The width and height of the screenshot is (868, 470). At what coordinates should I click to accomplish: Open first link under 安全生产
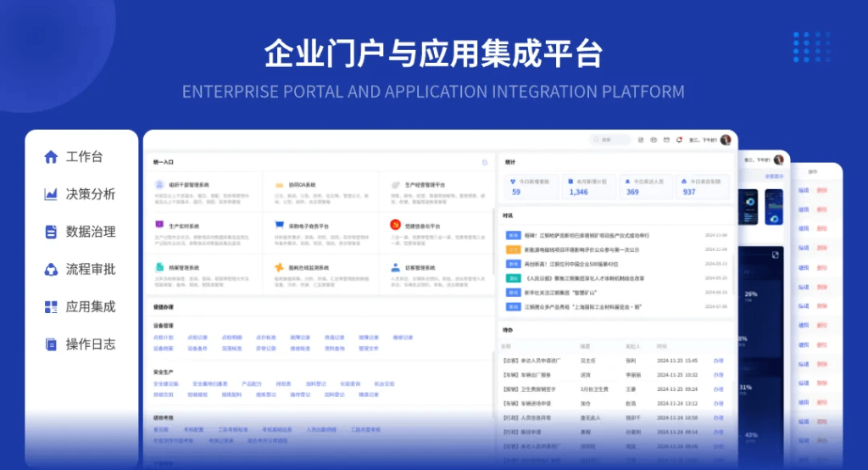click(x=166, y=384)
